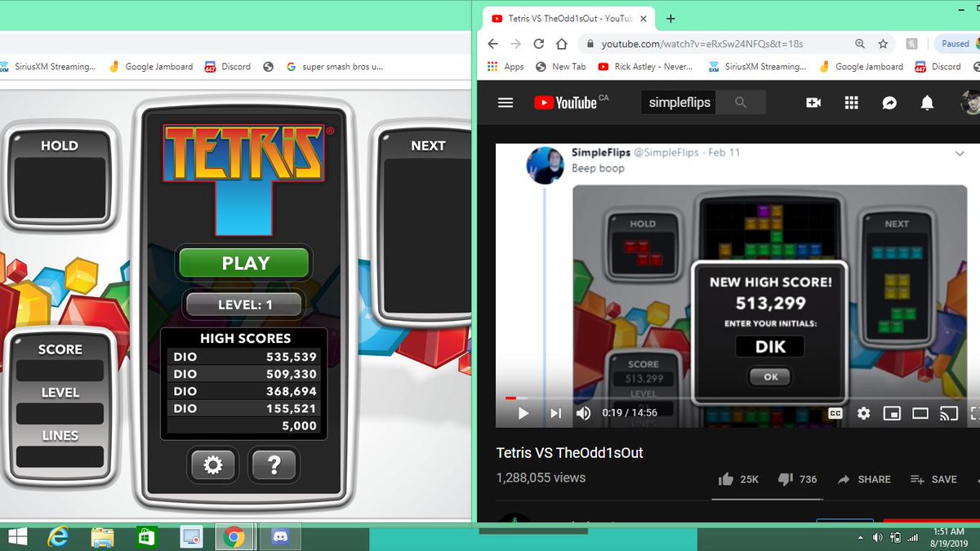Open Google Jamboard bookmark in YouTube window
Screen dimensions: 980x551
click(x=861, y=67)
